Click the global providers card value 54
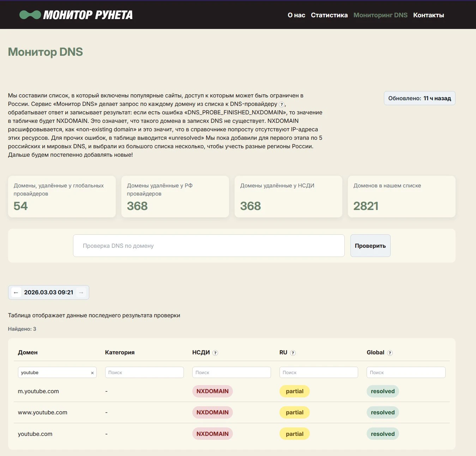 tap(20, 206)
